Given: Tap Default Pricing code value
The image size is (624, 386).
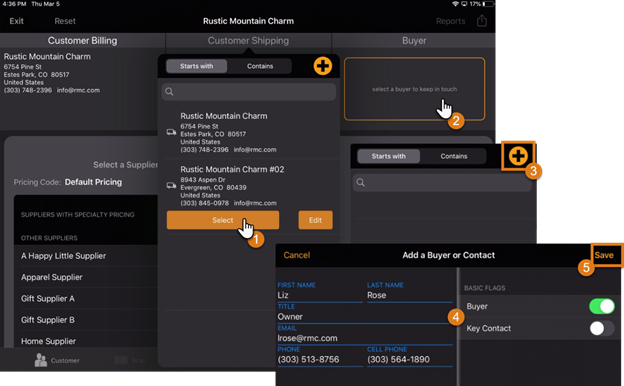Looking at the screenshot, I should pos(94,182).
